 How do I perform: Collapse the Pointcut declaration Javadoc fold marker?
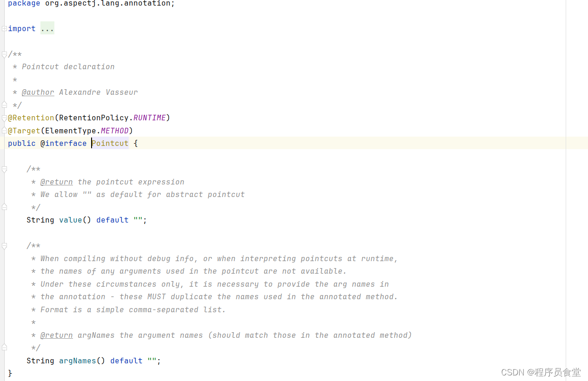[x=4, y=54]
